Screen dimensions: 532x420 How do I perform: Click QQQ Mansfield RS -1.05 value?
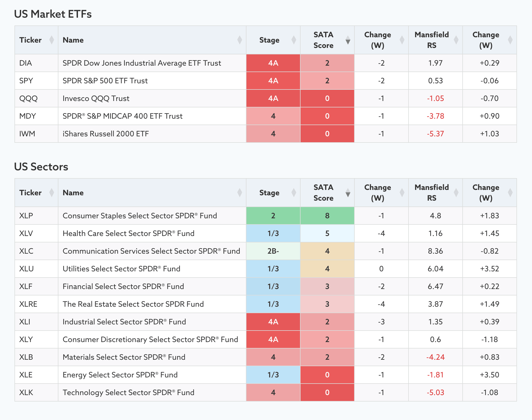coord(436,98)
